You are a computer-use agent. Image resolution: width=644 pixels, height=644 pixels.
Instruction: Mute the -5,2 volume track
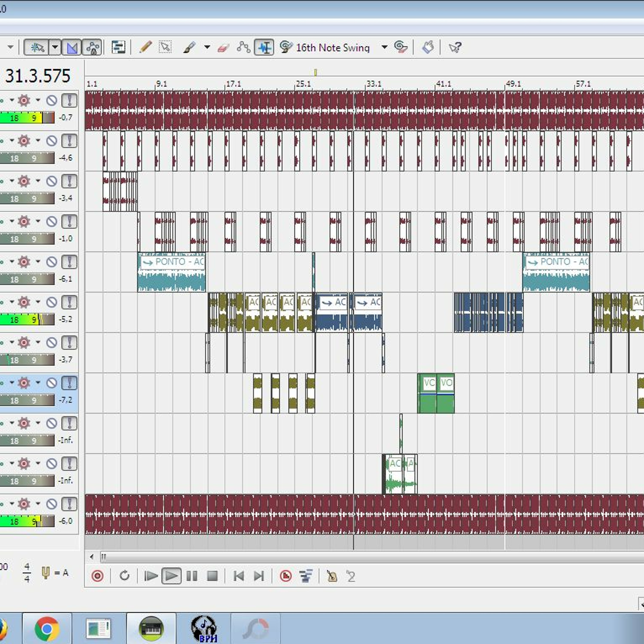(x=51, y=302)
